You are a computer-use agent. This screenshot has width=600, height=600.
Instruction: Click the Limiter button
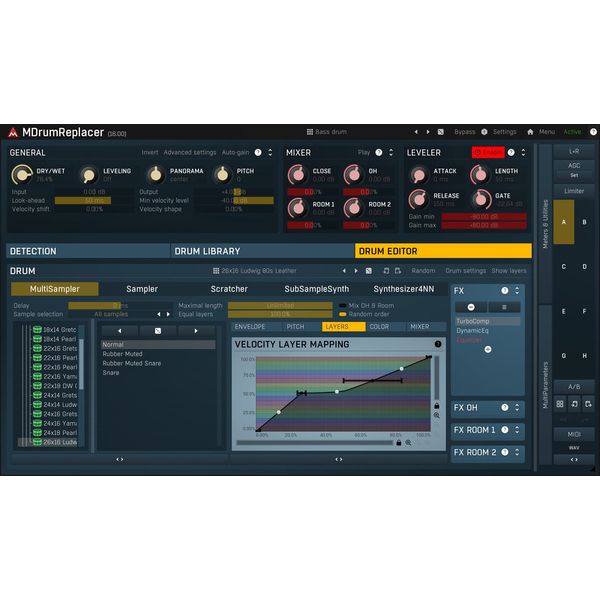coord(574,191)
